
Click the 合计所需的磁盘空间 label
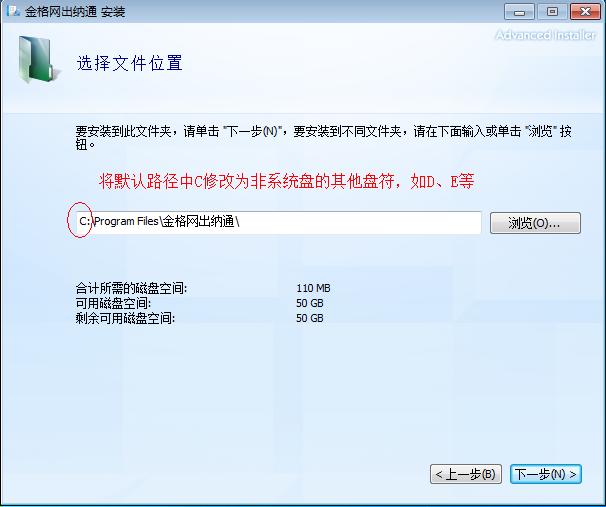[131, 289]
